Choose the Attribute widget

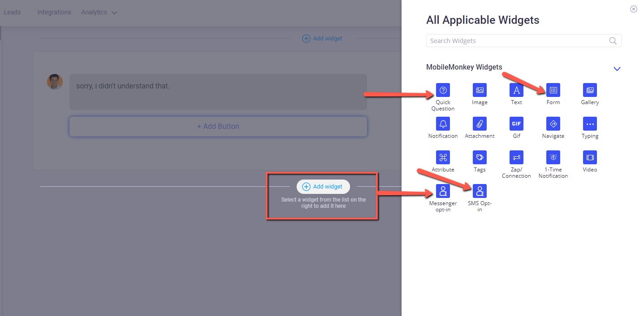(x=443, y=158)
